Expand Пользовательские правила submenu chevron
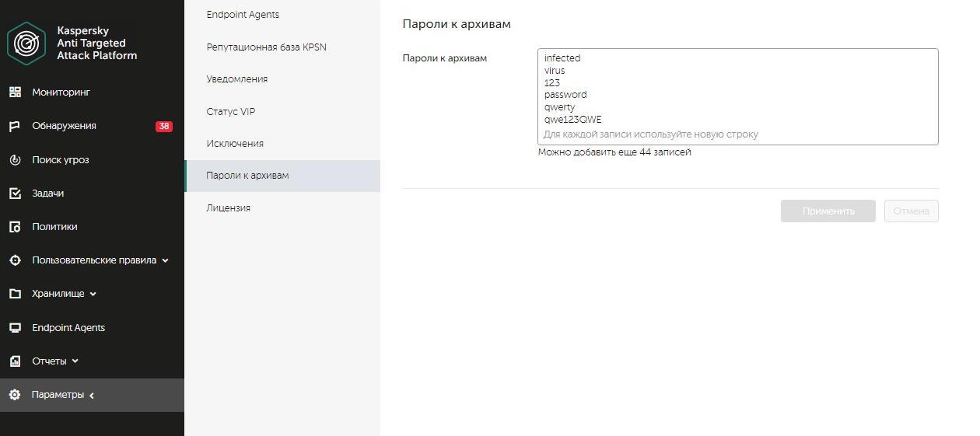980x436 pixels. pos(165,261)
